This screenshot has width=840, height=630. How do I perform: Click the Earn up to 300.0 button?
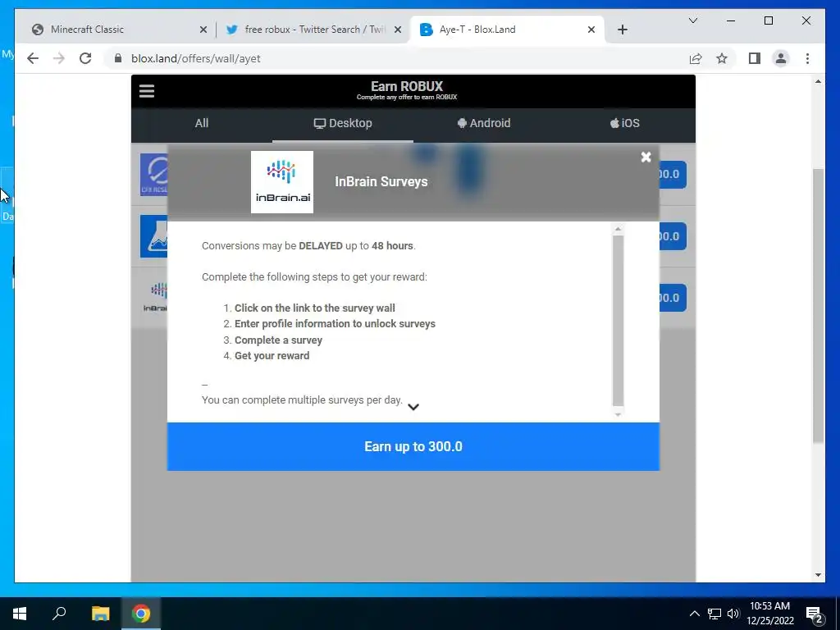click(x=413, y=446)
